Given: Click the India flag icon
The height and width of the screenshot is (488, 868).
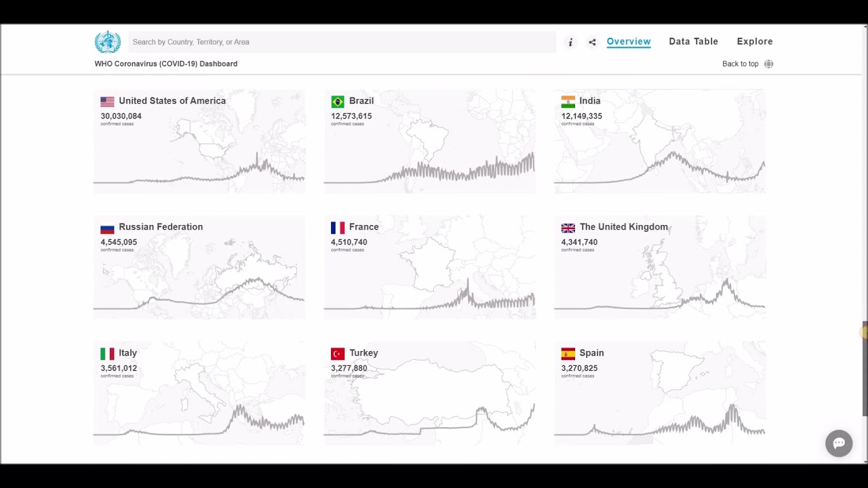Looking at the screenshot, I should [568, 102].
